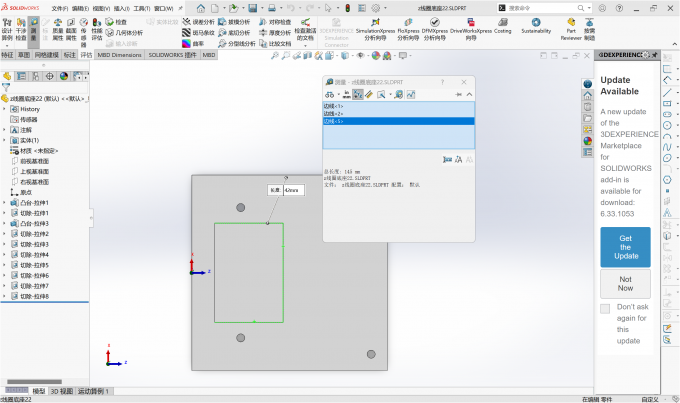Pin the Measure dialog open
The image size is (680, 403).
tap(458, 94)
